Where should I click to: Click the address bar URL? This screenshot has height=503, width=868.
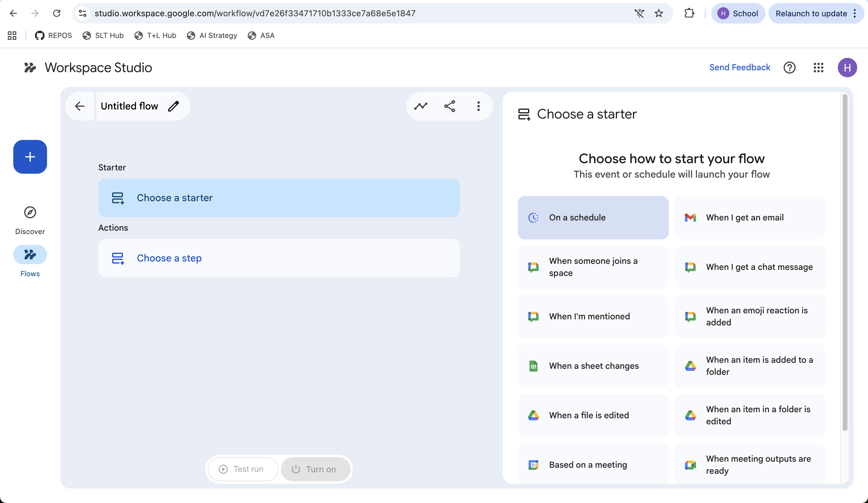coord(255,14)
